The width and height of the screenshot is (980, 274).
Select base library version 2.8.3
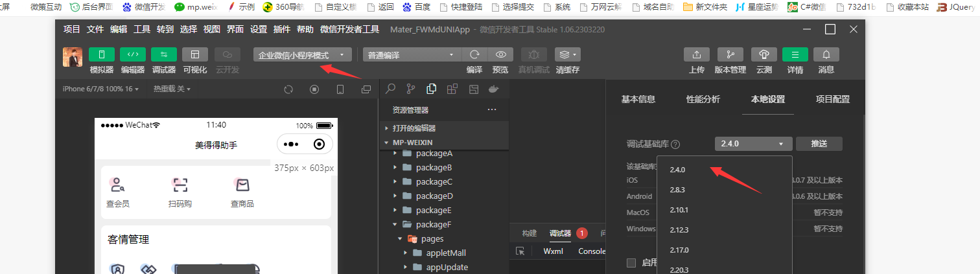tap(725, 190)
